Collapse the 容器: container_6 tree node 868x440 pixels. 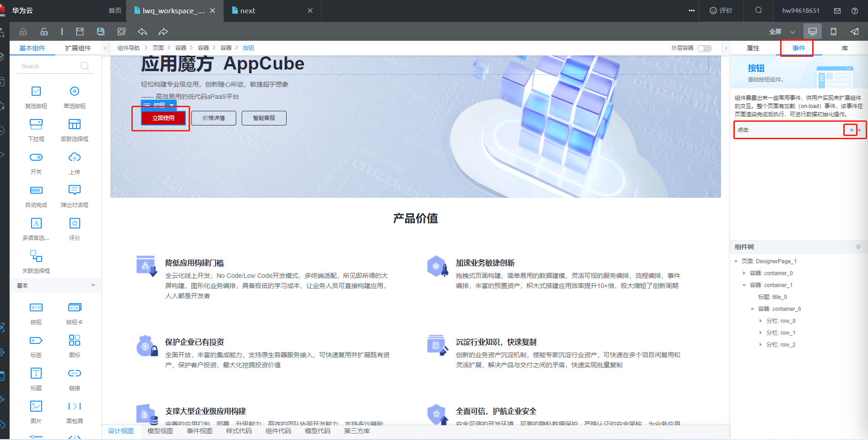(752, 309)
